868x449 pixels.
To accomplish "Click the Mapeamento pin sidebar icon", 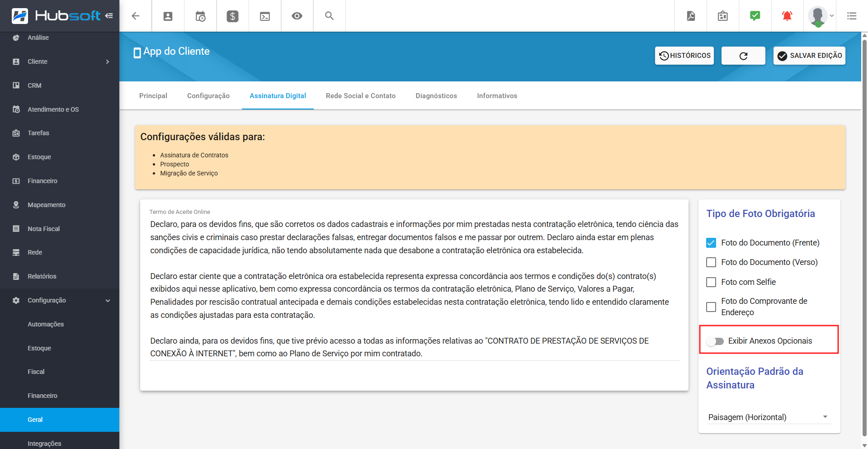I will coord(16,205).
